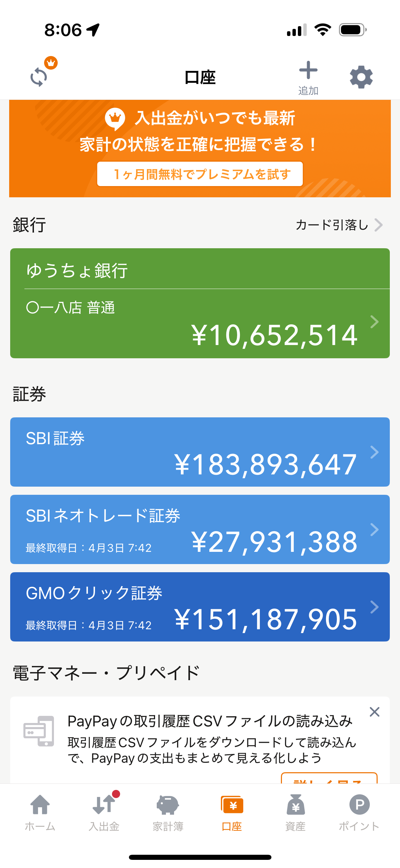Viewport: 400px width, 868px height.
Task: Tap the 詳しく見る button in PayPay notice
Action: coord(329,779)
